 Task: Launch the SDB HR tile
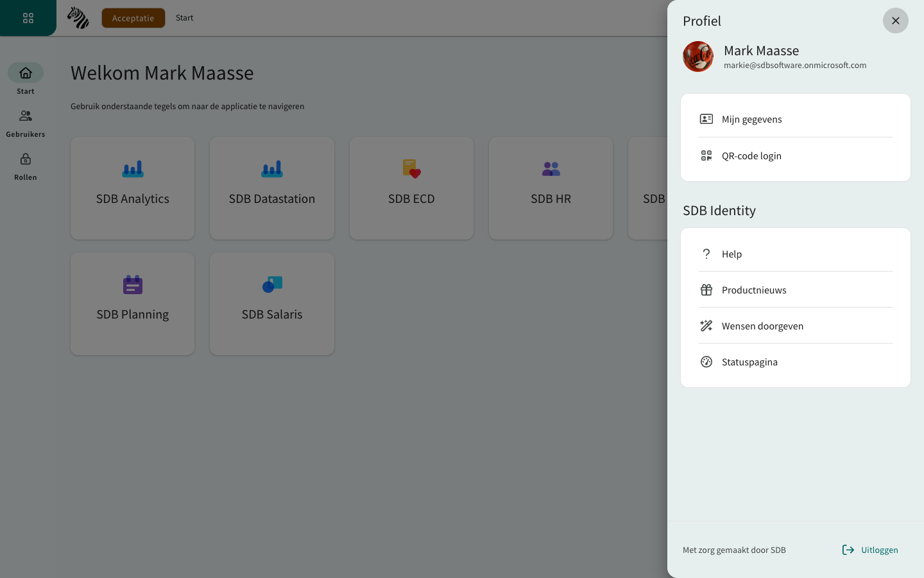pyautogui.click(x=551, y=188)
